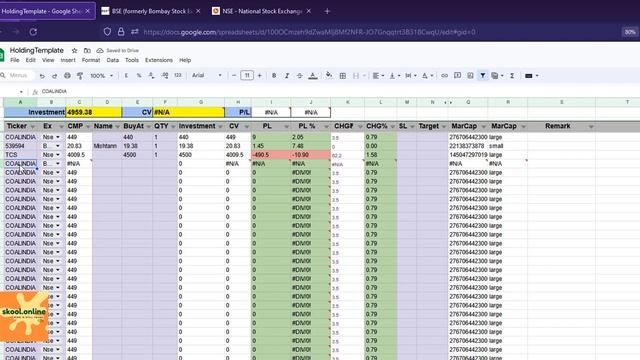Toggle Italic formatting
Image resolution: width=640 pixels, height=360 pixels.
tap(287, 76)
